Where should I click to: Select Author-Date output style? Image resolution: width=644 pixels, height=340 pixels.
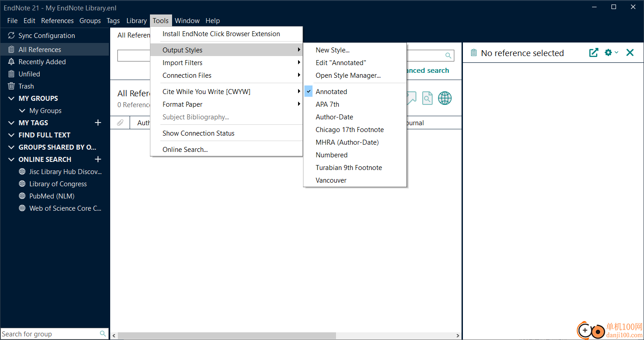[x=355, y=117]
